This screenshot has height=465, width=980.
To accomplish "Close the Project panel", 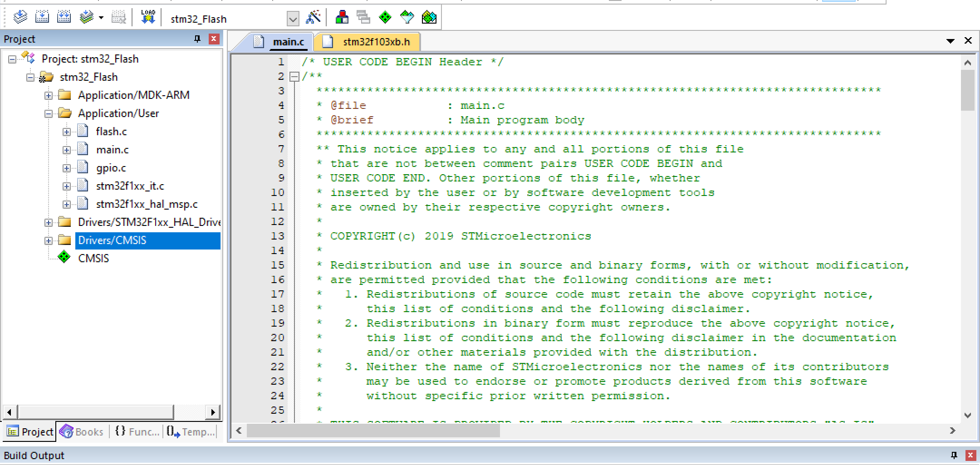I will [x=214, y=39].
